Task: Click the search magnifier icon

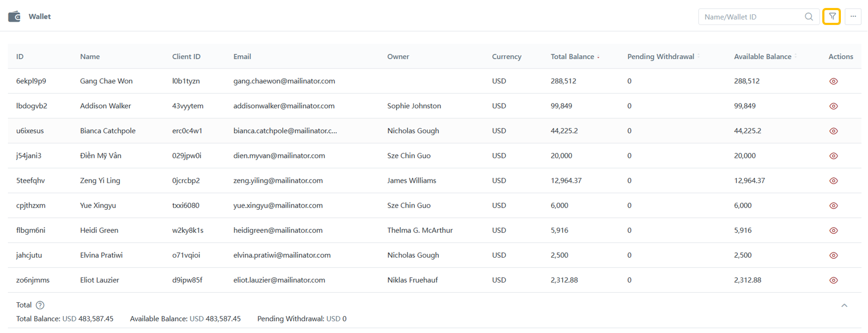Action: pos(808,16)
